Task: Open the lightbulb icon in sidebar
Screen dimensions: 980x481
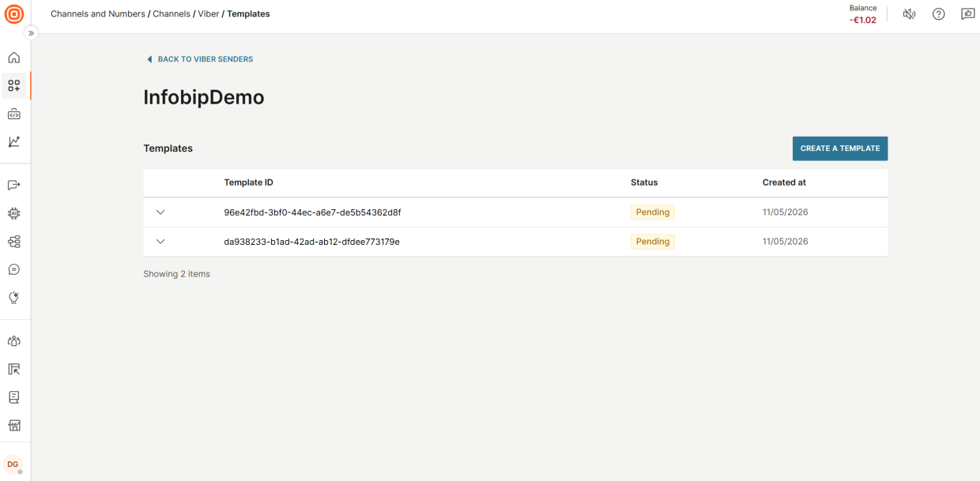Action: click(x=14, y=298)
